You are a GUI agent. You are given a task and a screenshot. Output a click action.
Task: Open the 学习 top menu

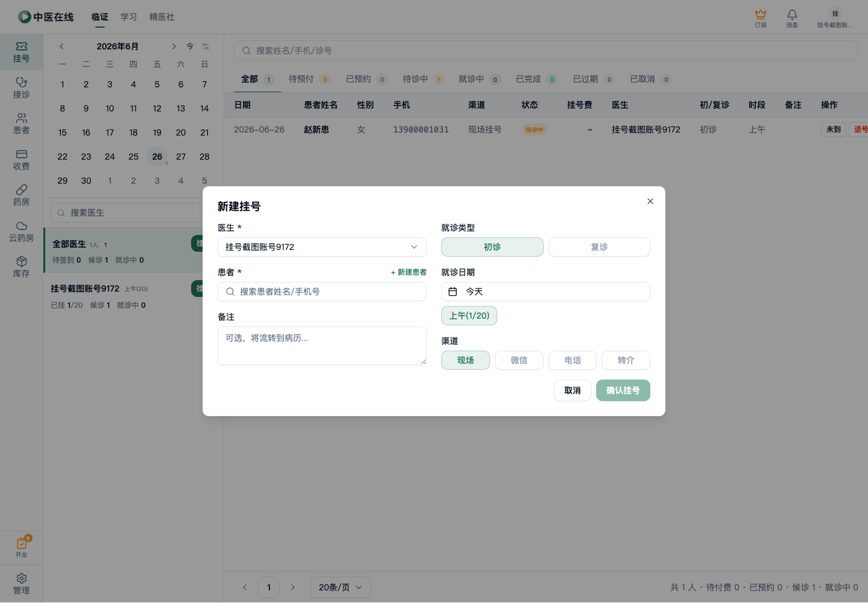pyautogui.click(x=128, y=17)
